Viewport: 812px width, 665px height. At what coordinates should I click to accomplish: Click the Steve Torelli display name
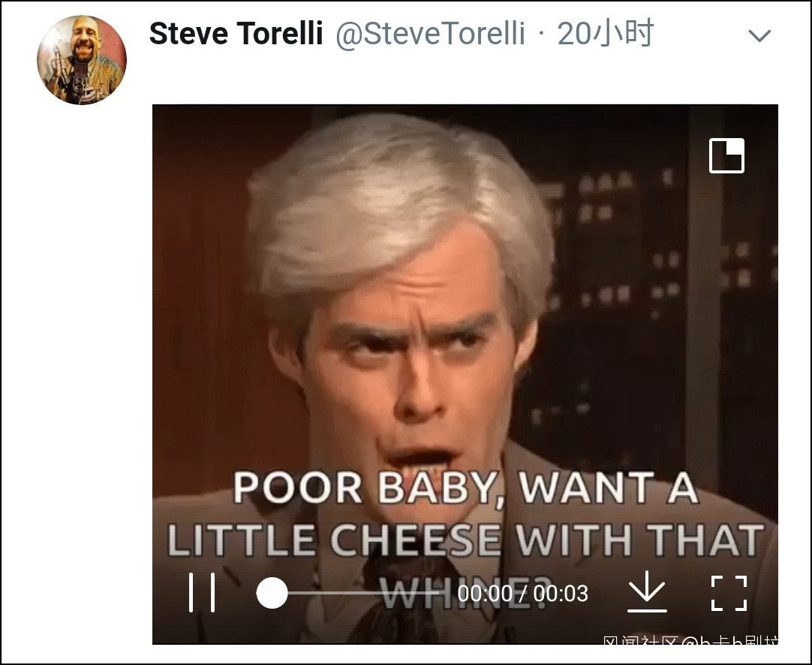[236, 34]
